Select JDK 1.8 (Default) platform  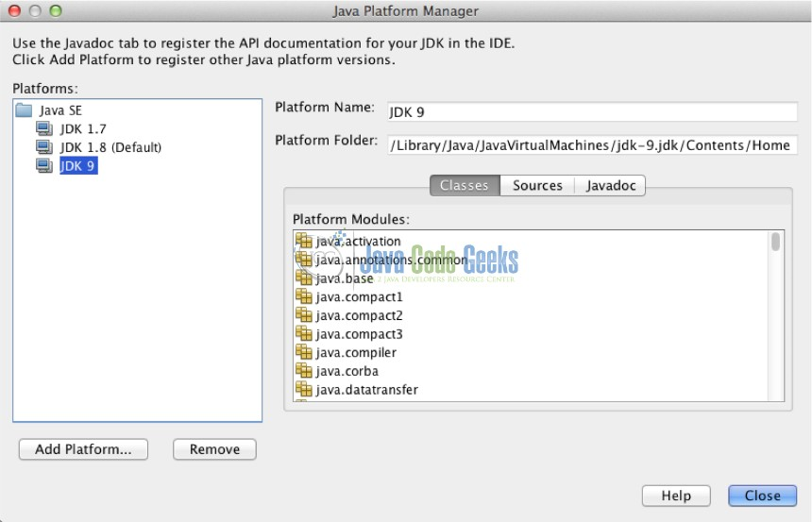110,147
